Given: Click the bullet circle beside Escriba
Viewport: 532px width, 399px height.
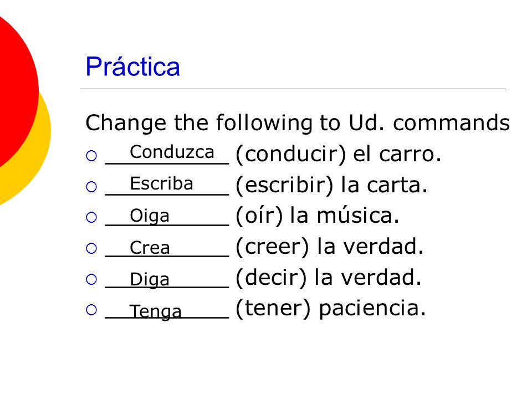Looking at the screenshot, I should click(x=91, y=187).
